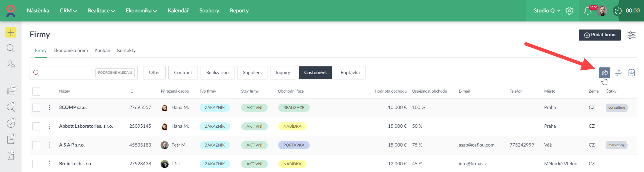
Task: Check the 3COMP s.r.o. row checkbox
Action: (x=36, y=108)
